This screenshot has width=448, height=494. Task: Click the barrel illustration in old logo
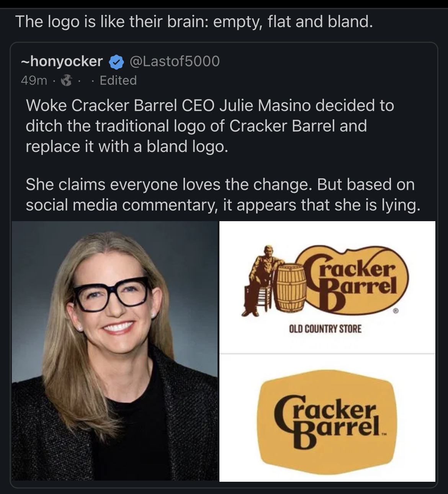pyautogui.click(x=291, y=288)
